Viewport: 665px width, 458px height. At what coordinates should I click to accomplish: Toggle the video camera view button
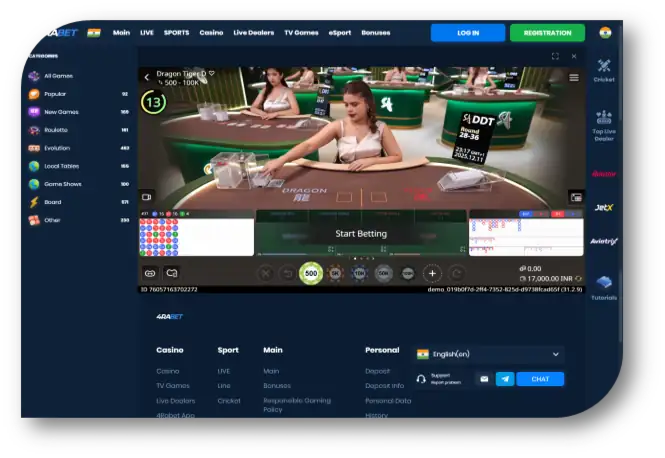[147, 197]
